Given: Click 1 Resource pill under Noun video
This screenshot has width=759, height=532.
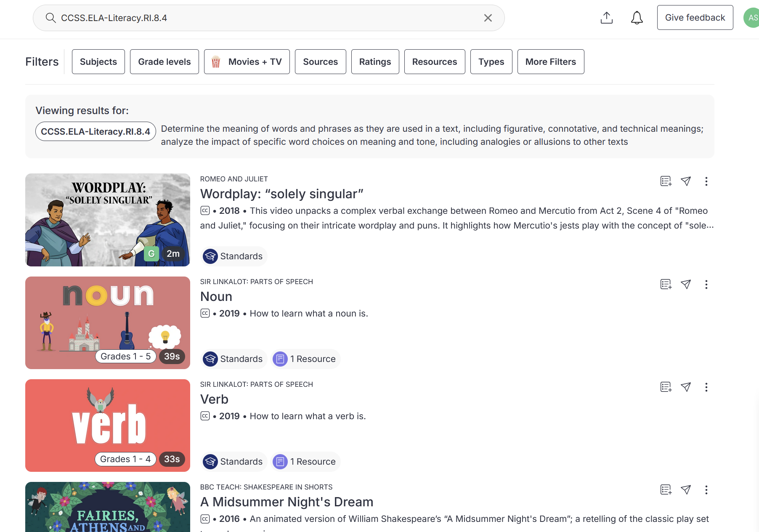Looking at the screenshot, I should pos(305,359).
